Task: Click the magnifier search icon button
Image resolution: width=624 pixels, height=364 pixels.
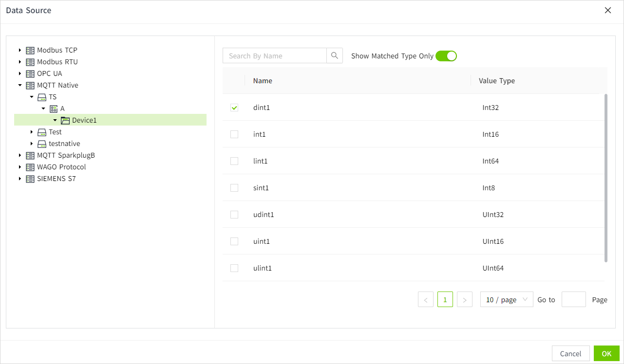Action: (335, 55)
